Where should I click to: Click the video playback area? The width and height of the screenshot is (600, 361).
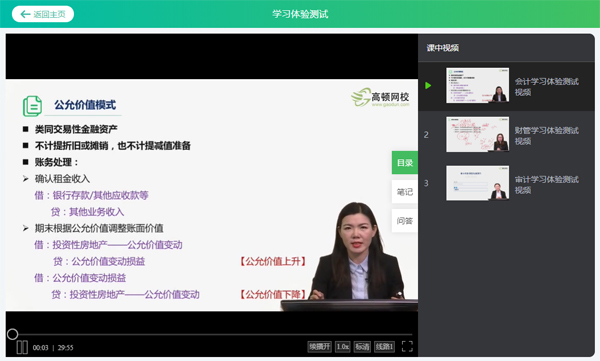212,195
